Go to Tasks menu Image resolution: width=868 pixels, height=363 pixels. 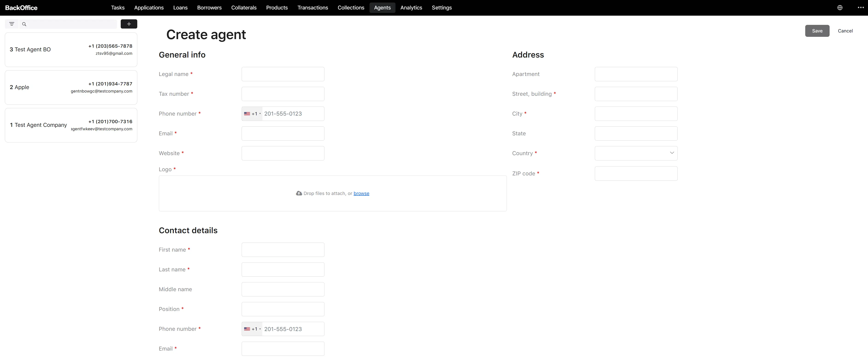[x=117, y=7]
